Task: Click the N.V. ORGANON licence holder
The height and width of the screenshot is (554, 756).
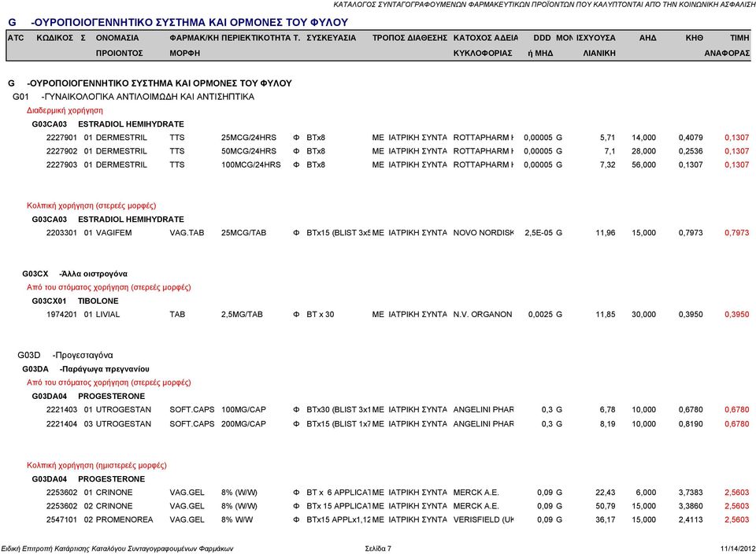Action: click(483, 315)
